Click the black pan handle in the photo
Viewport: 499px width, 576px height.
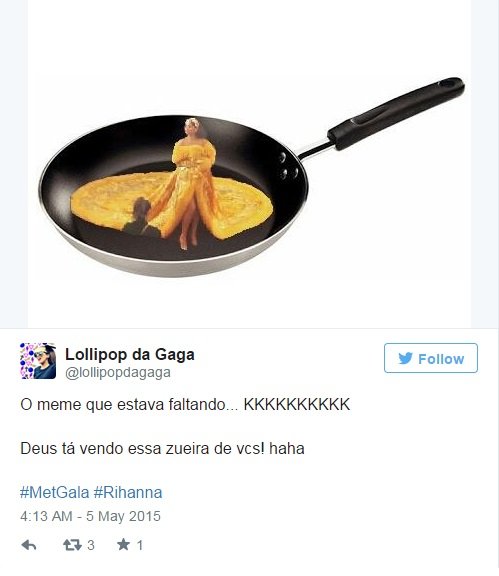(x=396, y=113)
